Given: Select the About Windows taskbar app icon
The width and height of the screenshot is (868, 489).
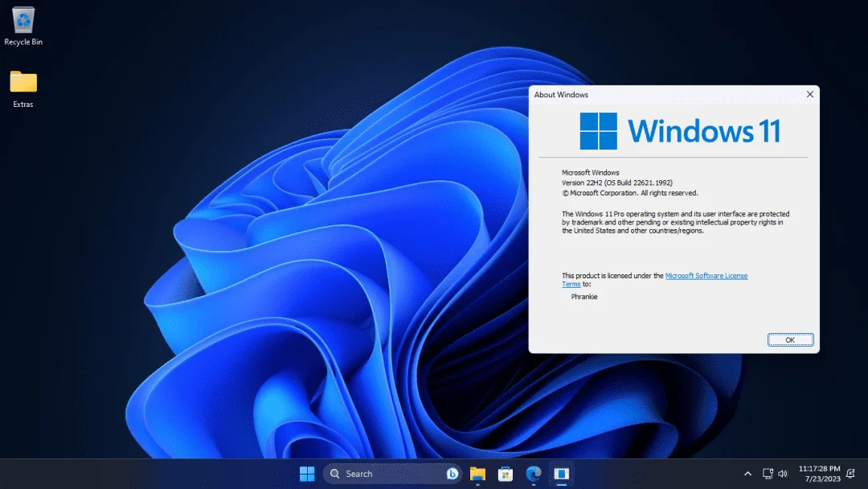Looking at the screenshot, I should coord(561,474).
